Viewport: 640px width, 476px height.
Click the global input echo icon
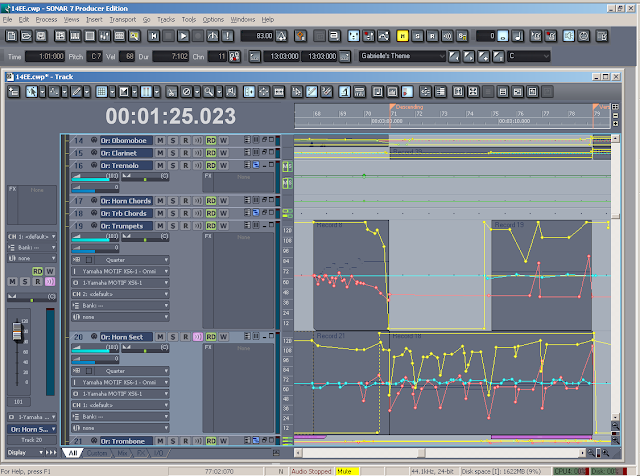pyautogui.click(x=447, y=36)
